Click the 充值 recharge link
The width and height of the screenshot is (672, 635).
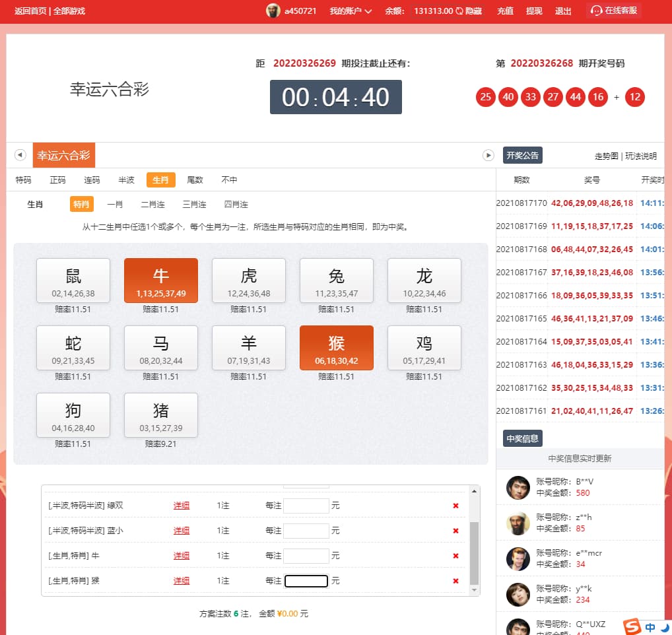pos(505,11)
